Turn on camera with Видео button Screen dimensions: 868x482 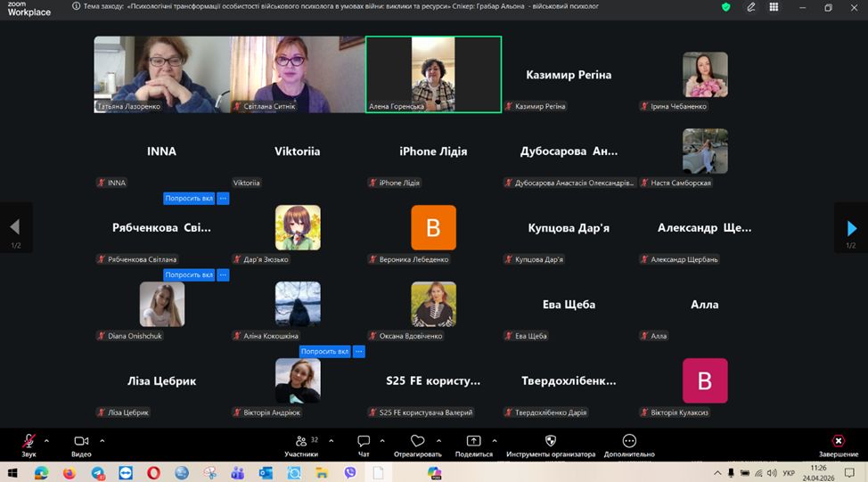81,443
